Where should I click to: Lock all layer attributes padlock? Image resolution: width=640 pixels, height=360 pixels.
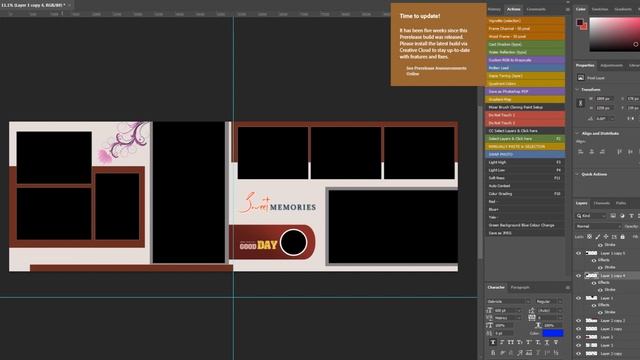622,236
